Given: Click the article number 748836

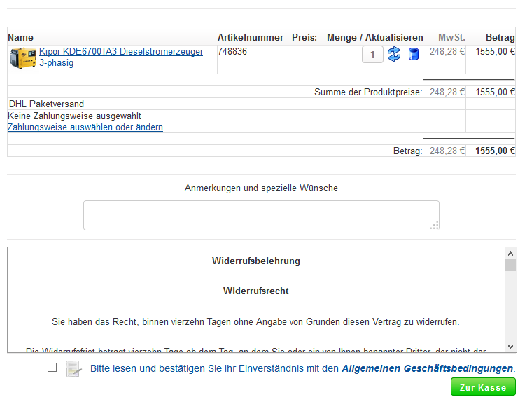Looking at the screenshot, I should coord(232,52).
